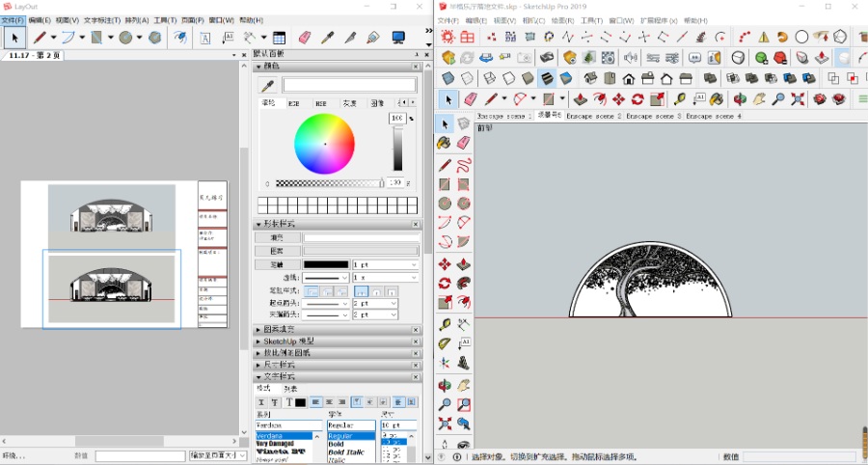
Task: Toggle the Pattern option in shape style
Action: click(278, 251)
